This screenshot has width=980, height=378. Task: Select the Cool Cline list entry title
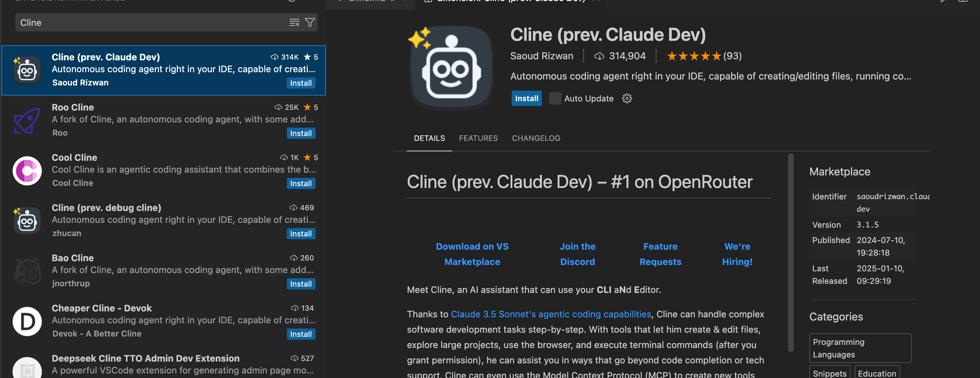click(74, 157)
